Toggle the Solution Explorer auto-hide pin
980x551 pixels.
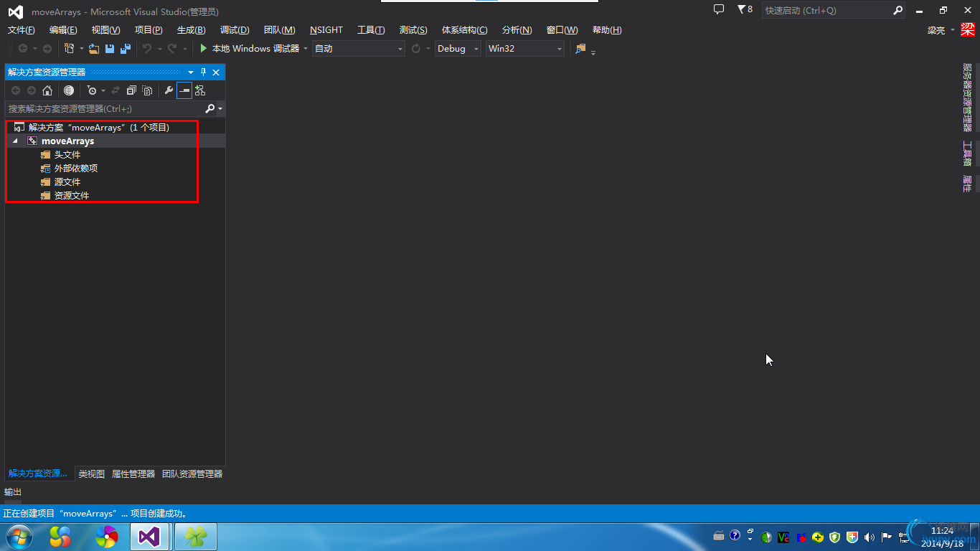tap(203, 72)
